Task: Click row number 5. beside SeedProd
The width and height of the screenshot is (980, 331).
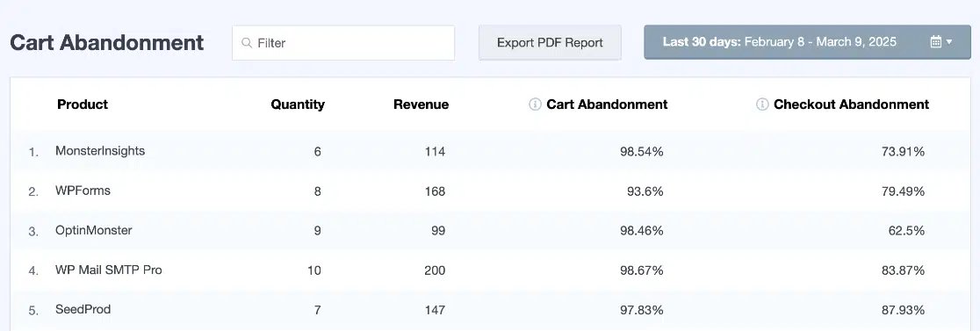Action: 33,311
